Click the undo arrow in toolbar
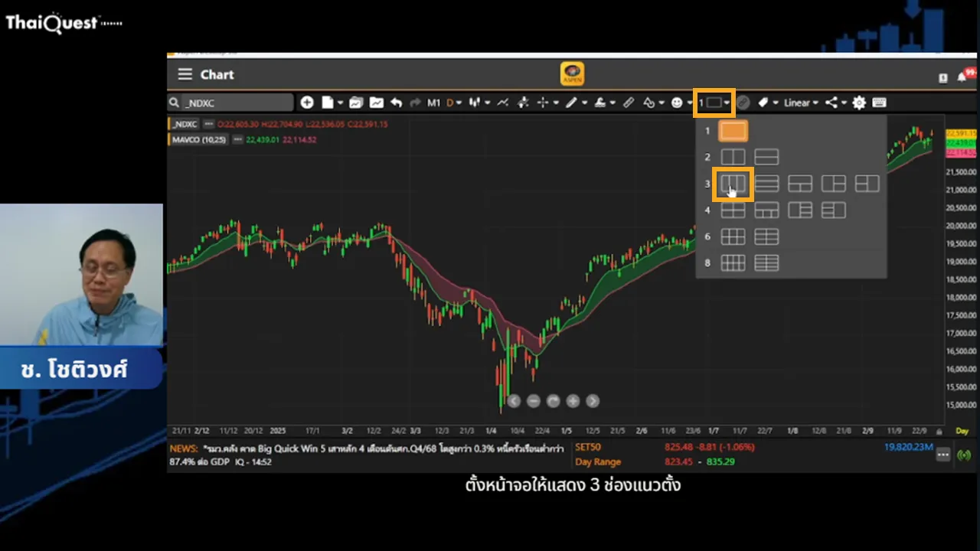The image size is (980, 551). tap(396, 103)
